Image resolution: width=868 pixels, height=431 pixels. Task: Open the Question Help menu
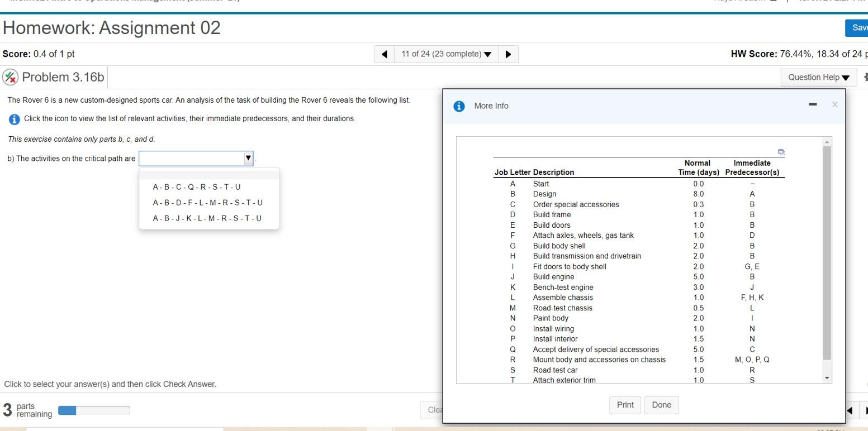(x=818, y=78)
